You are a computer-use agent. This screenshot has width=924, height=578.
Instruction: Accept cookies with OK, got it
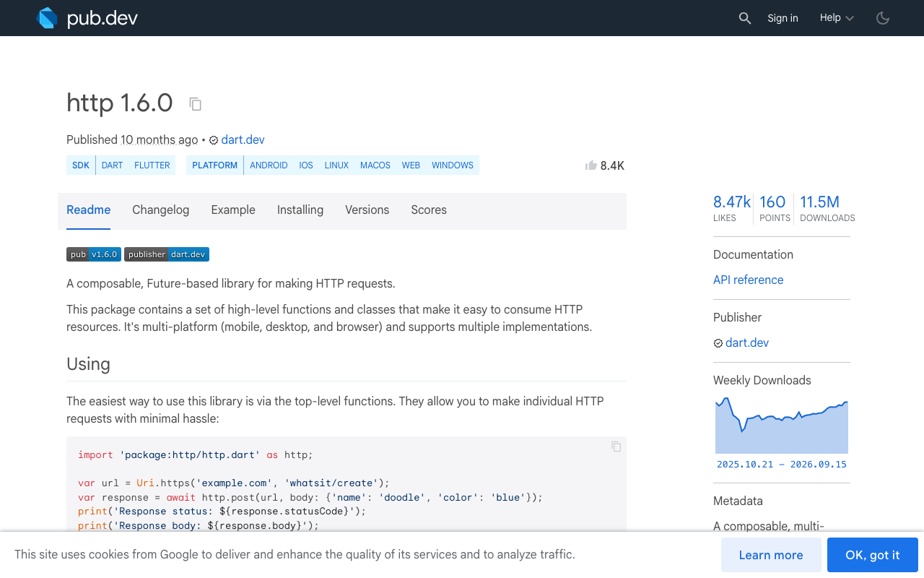click(x=873, y=555)
